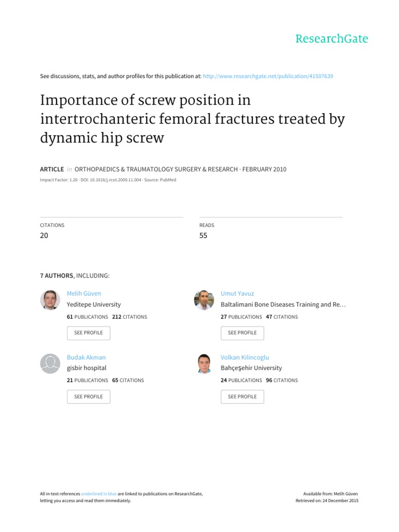Click the 'underlined in blue' footer link
The width and height of the screenshot is (399, 532).
coord(99,494)
